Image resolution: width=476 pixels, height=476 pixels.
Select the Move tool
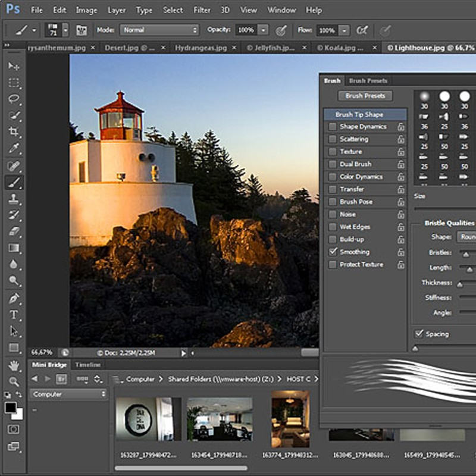pos(14,66)
